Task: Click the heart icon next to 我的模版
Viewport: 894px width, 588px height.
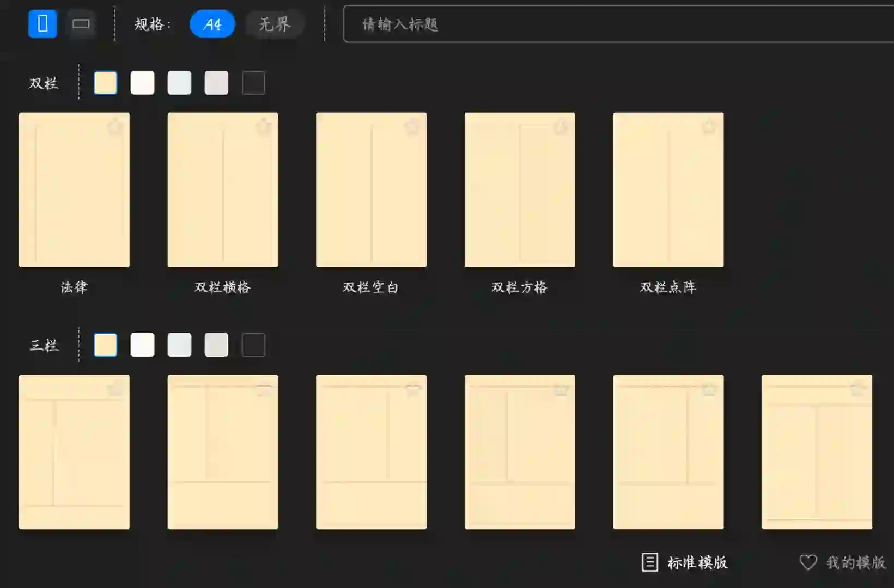Action: 808,561
